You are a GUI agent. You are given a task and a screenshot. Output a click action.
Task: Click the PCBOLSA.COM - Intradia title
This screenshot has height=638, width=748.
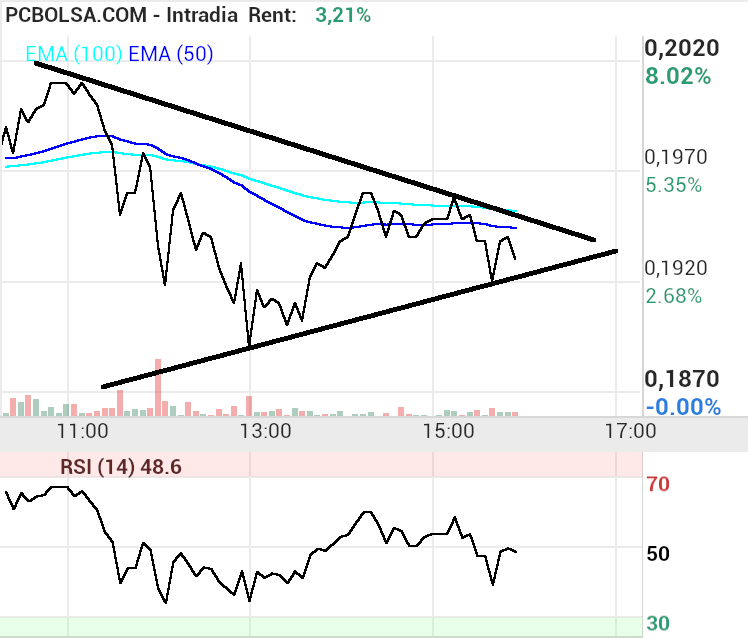[121, 15]
